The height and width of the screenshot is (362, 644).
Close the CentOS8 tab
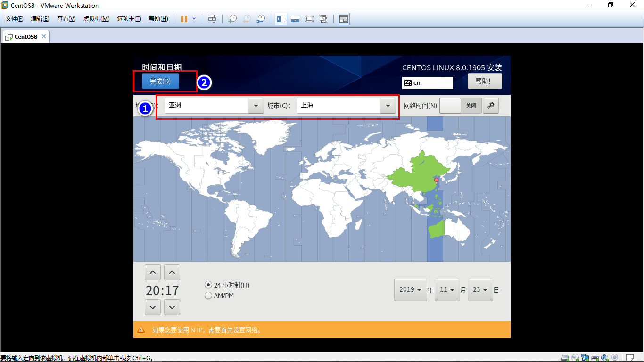coord(44,36)
